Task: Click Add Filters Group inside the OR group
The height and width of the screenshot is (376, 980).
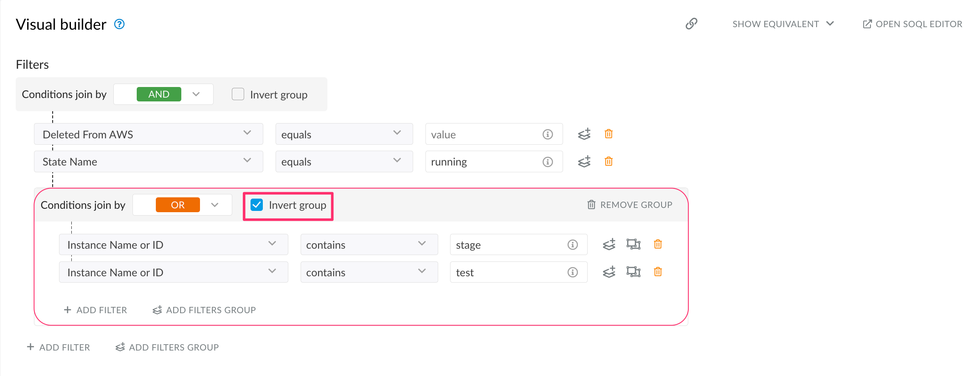Action: click(x=204, y=310)
